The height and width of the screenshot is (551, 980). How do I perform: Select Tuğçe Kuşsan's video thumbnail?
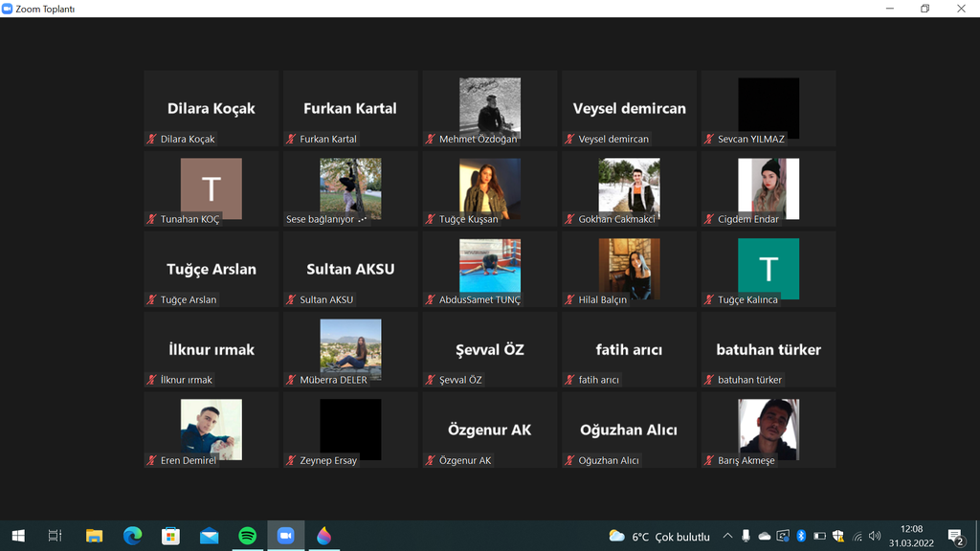(x=489, y=187)
